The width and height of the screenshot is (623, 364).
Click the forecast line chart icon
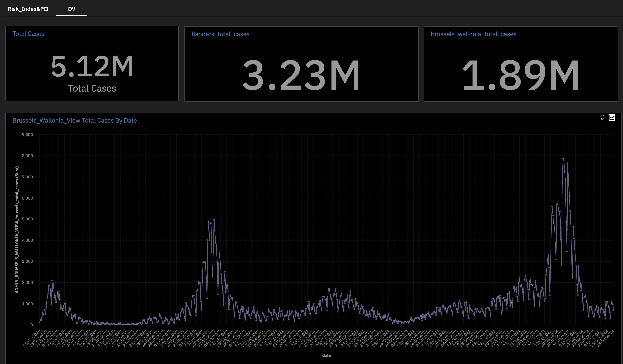[x=612, y=118]
